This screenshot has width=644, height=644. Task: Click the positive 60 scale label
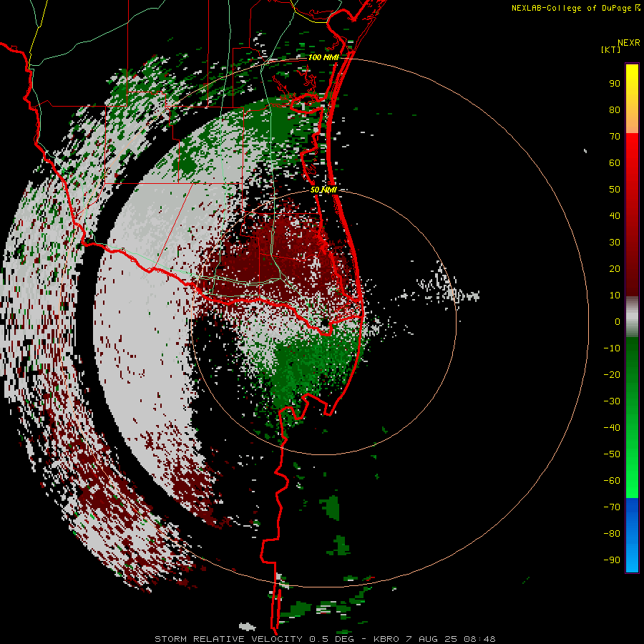coord(615,162)
